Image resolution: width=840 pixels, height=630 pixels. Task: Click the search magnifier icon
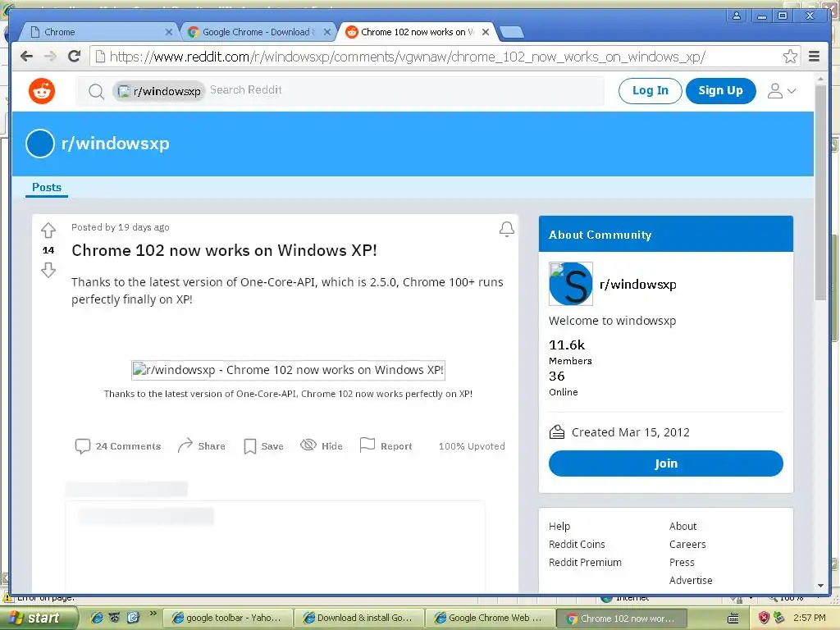(x=97, y=92)
